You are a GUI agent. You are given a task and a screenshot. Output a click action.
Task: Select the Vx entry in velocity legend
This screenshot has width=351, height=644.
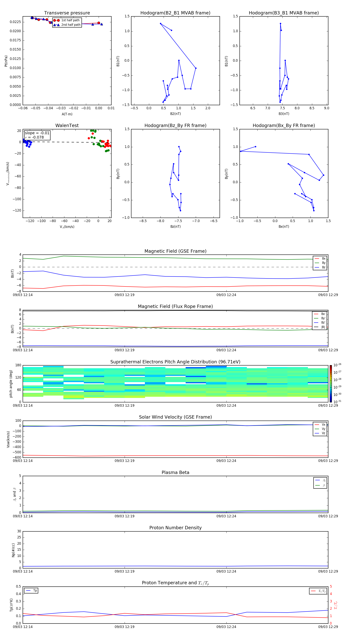320,424
